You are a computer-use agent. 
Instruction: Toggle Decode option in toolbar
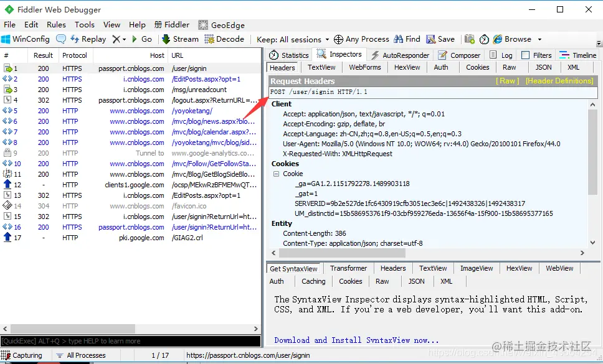(x=224, y=39)
